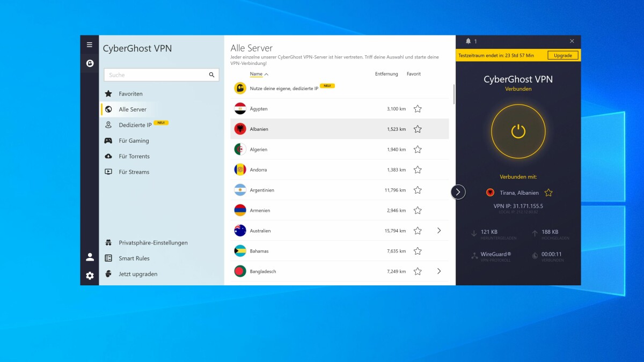Screen dimensions: 644x362
Task: Sort servers by Entfernung column
Action: 386,74
